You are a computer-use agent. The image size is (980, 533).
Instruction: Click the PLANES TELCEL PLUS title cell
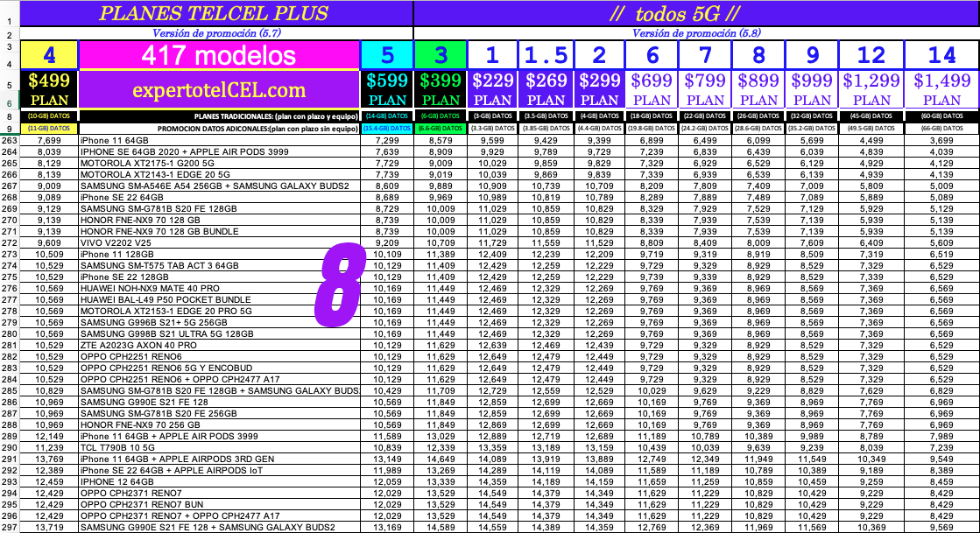pyautogui.click(x=216, y=13)
